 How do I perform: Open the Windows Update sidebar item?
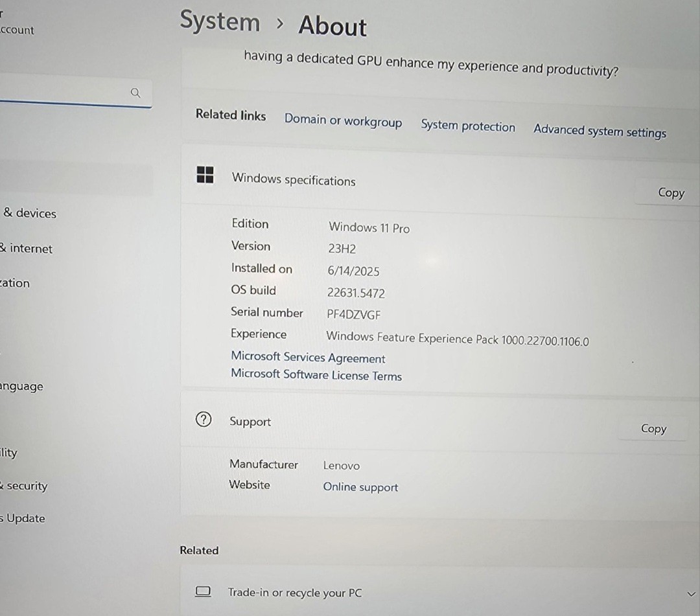22,518
